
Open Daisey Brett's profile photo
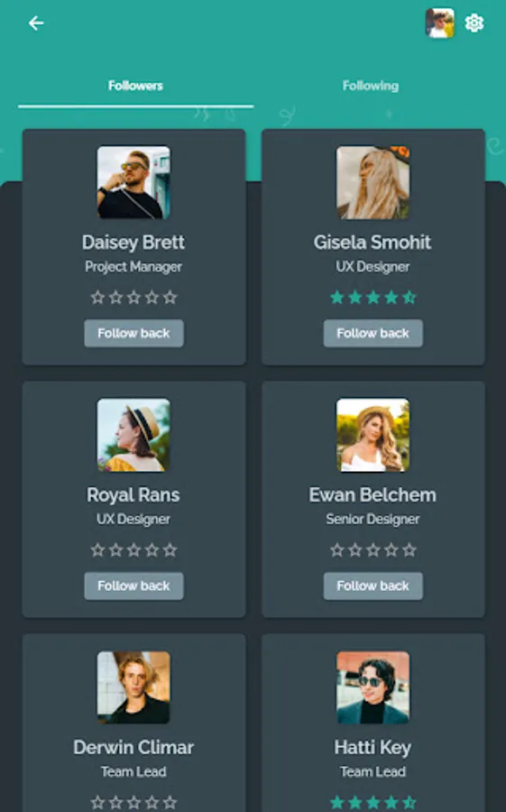133,182
